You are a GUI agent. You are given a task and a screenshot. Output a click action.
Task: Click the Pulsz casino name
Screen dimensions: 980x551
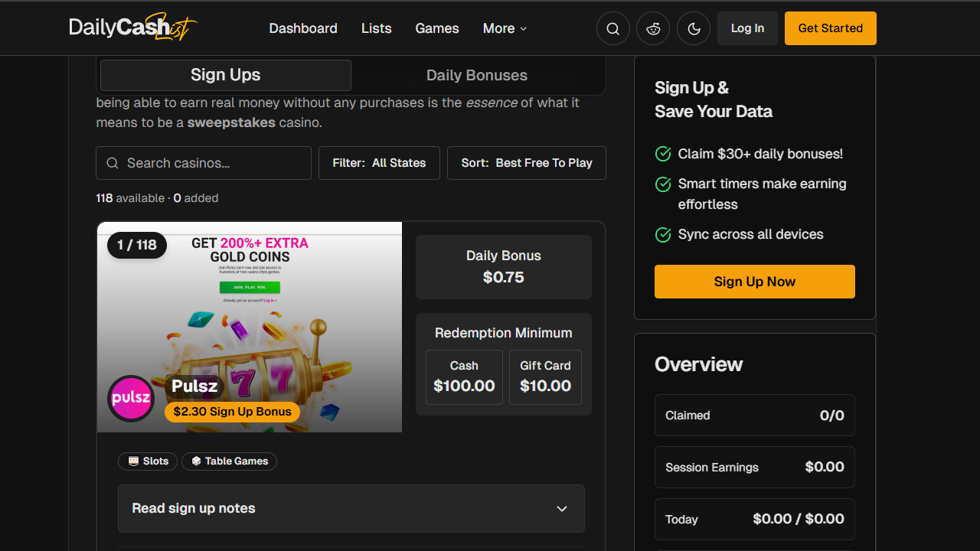point(194,386)
